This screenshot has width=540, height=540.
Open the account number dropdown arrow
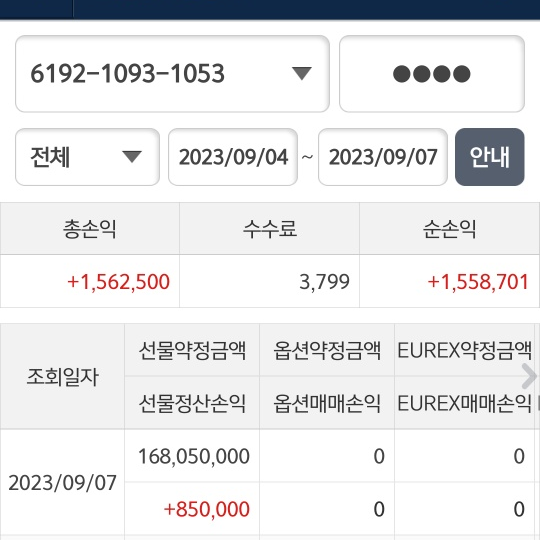point(302,73)
